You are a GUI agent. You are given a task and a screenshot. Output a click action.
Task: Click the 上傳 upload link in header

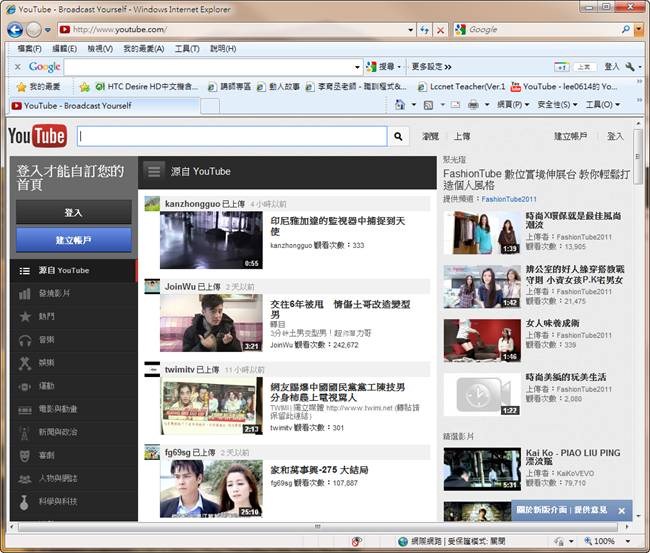[x=462, y=136]
